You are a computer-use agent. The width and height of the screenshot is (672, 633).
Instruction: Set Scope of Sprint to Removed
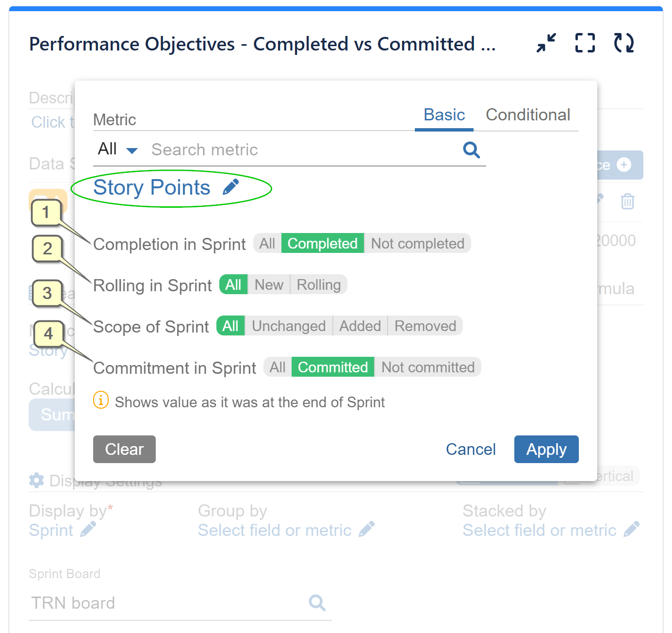425,326
